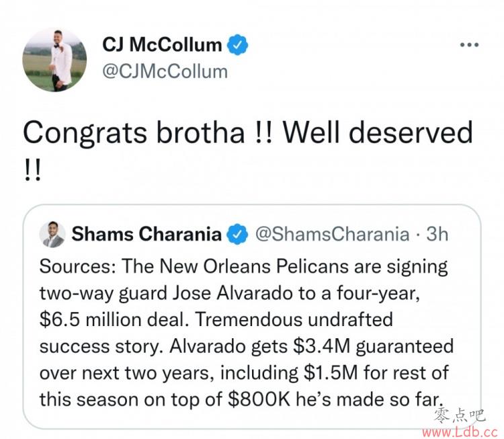Open the three-dot more options menu

coord(469,44)
